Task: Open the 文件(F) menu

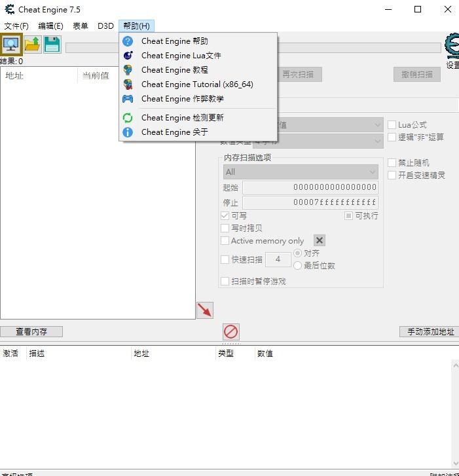Action: 16,26
